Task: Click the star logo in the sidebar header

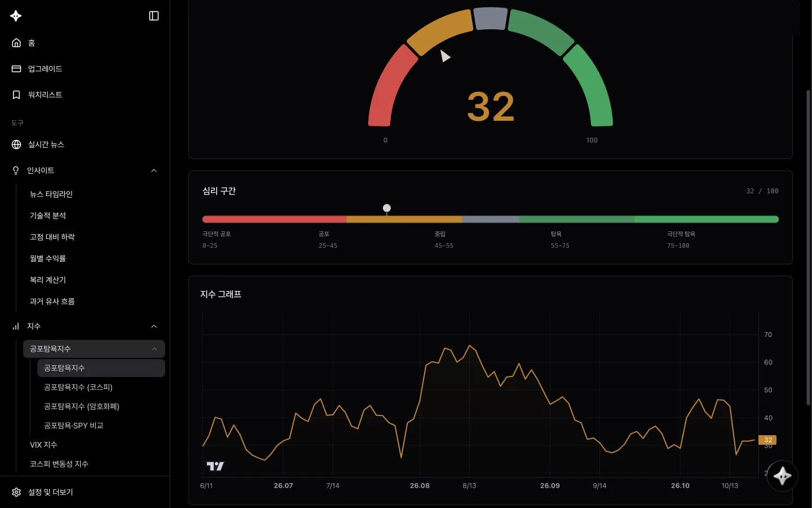Action: (16, 16)
